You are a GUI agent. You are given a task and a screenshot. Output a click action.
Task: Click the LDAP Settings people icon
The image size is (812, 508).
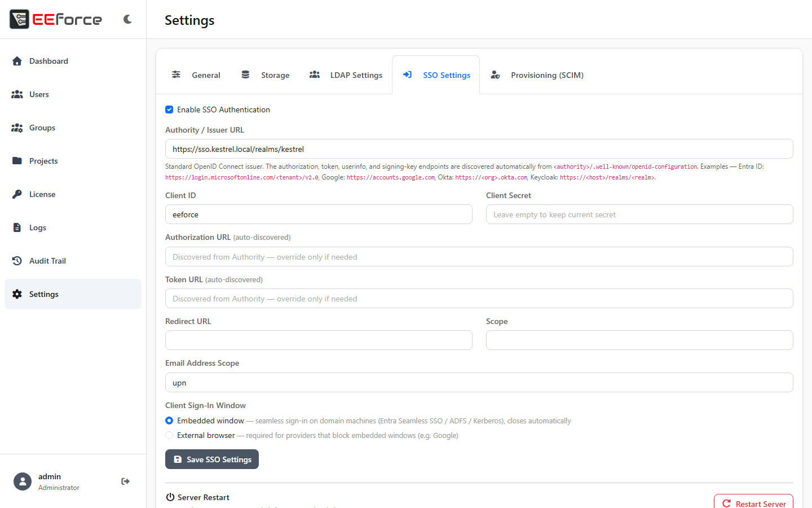(x=315, y=75)
